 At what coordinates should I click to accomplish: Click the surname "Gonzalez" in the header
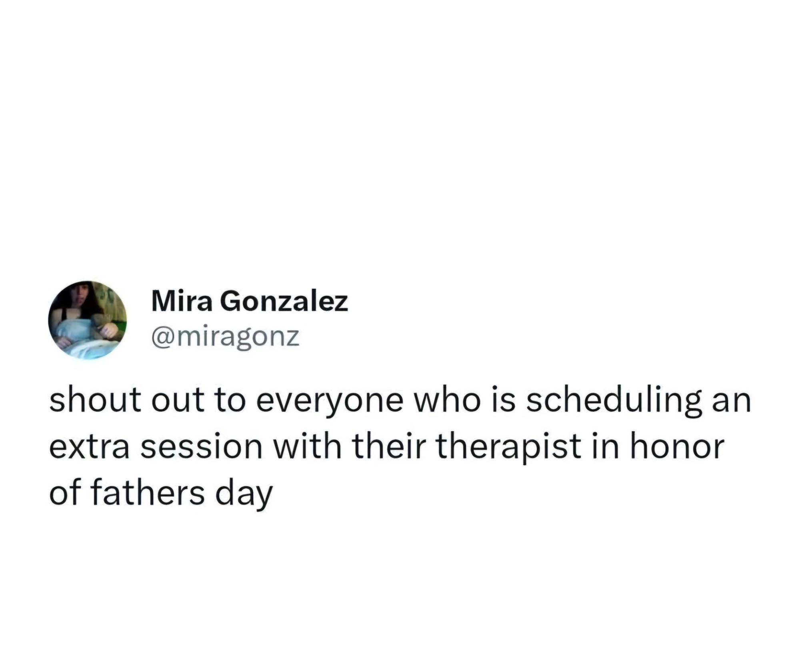[x=284, y=302]
